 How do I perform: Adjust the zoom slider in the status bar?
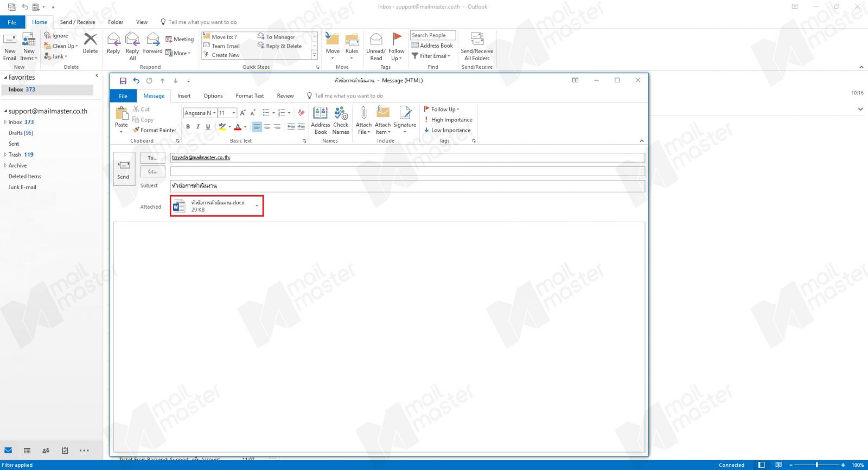[x=816, y=465]
